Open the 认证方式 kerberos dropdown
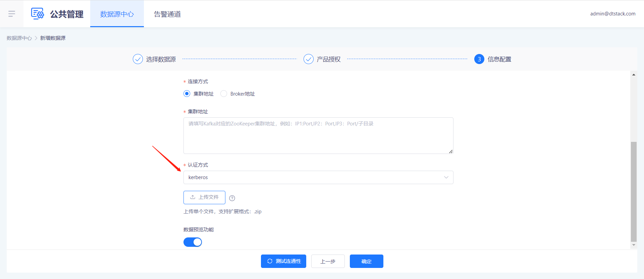This screenshot has width=644, height=279. (318, 177)
